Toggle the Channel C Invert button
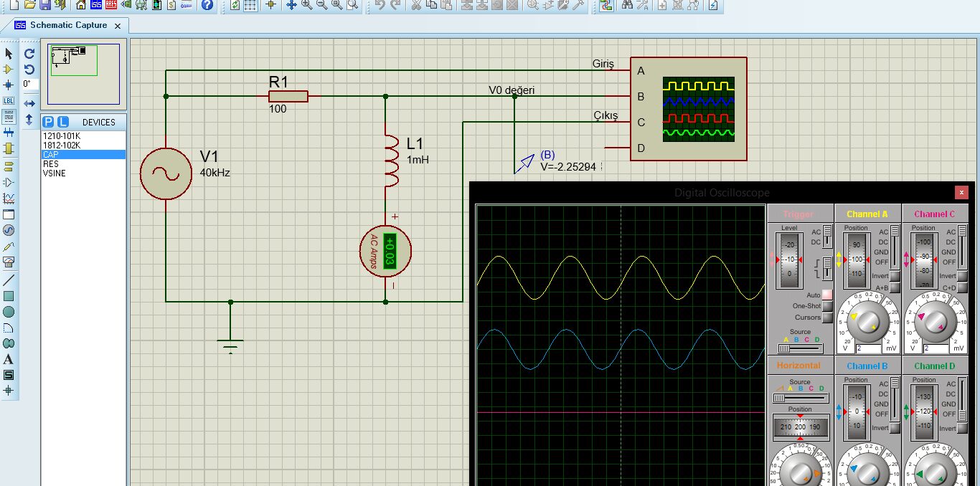 tap(962, 276)
